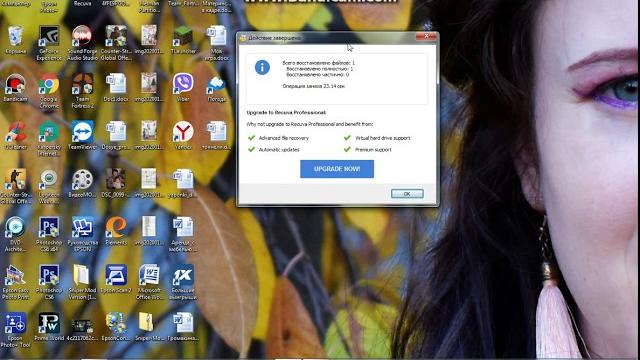This screenshot has width=640, height=360.
Task: Click the GeForce Experience icon
Action: click(49, 43)
